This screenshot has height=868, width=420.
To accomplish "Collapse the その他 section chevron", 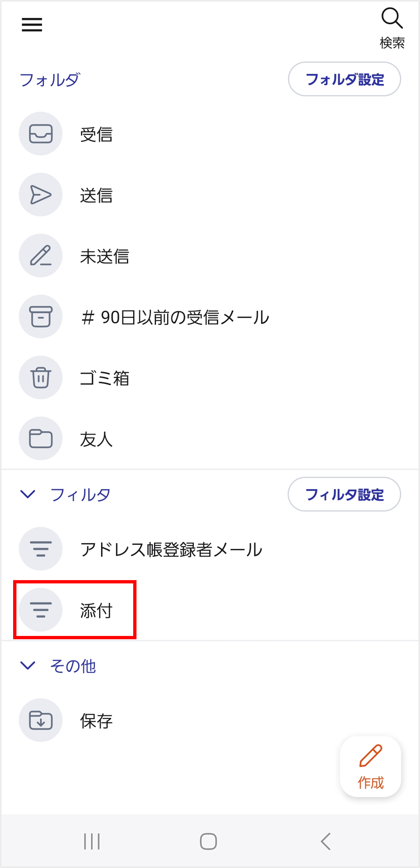I will [x=28, y=665].
